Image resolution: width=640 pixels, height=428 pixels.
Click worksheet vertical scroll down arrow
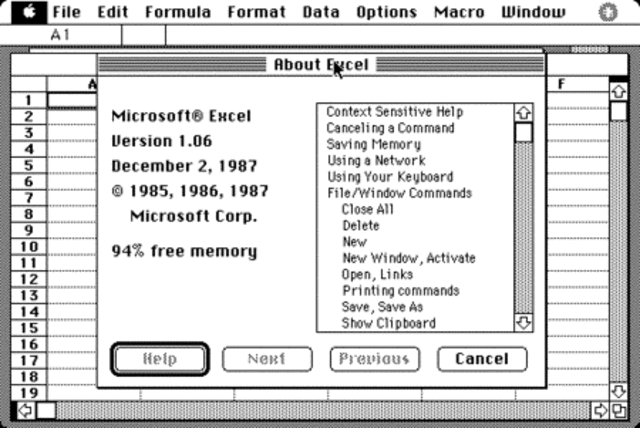[618, 392]
